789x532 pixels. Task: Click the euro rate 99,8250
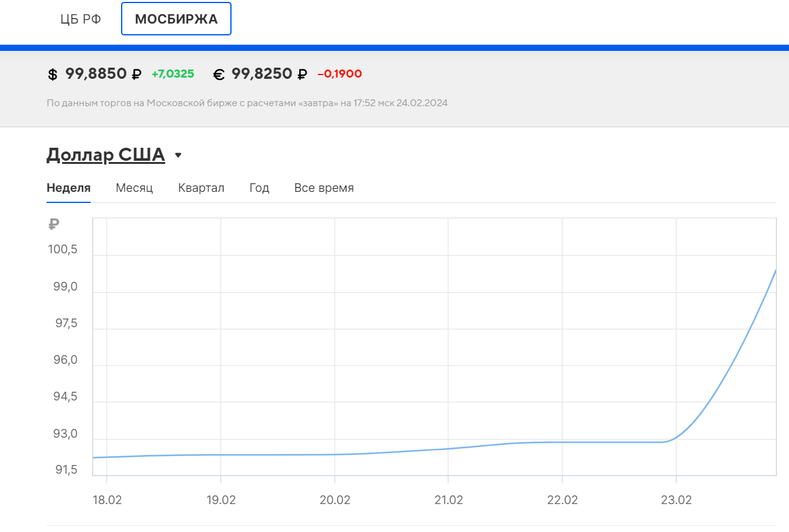[262, 74]
